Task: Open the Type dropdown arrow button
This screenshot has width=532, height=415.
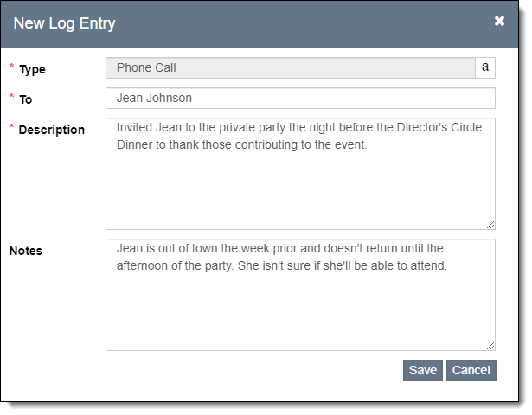Action: [485, 67]
